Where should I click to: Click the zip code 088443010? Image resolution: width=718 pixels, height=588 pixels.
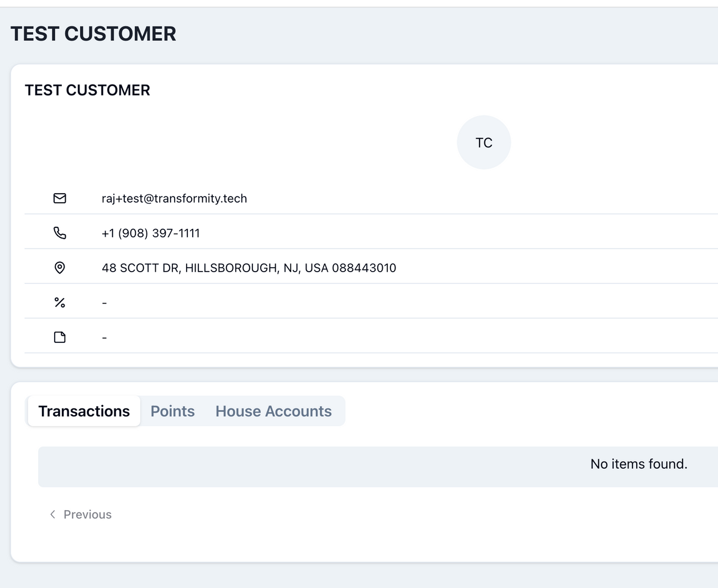[x=364, y=268]
